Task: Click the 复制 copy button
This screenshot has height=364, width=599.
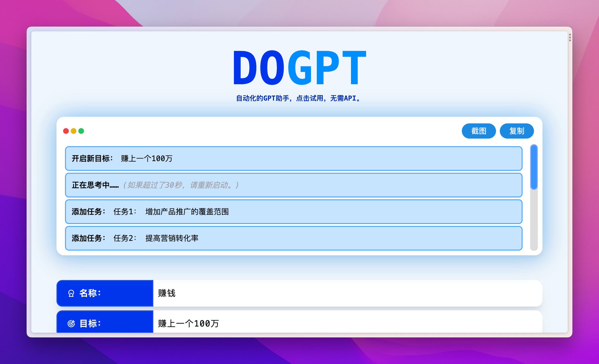Action: [517, 131]
